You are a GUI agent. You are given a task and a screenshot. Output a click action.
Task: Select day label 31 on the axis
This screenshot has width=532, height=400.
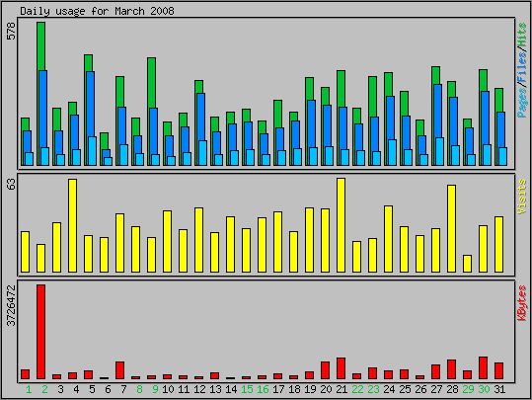pos(499,389)
